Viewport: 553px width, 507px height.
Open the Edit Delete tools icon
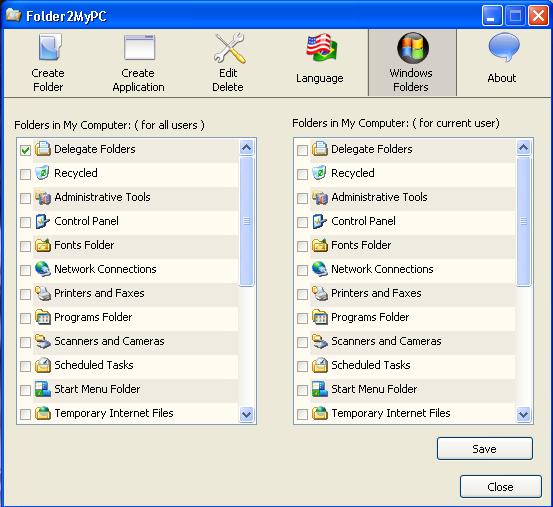pos(229,48)
